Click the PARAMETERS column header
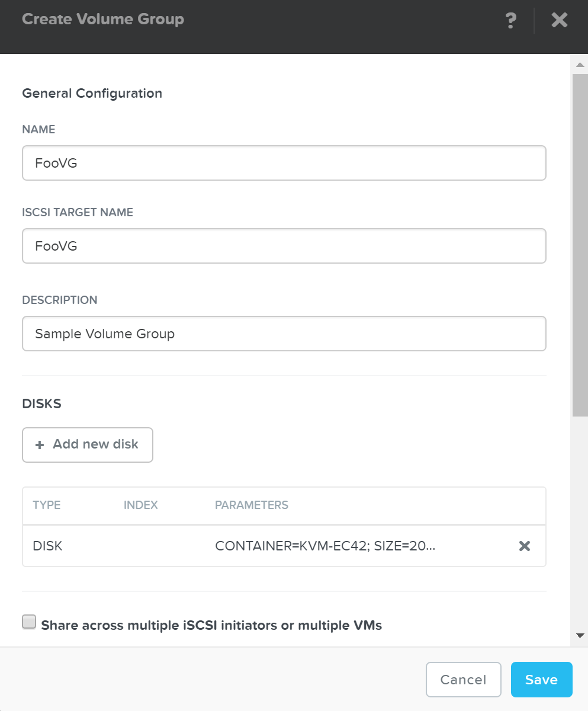 coord(251,505)
